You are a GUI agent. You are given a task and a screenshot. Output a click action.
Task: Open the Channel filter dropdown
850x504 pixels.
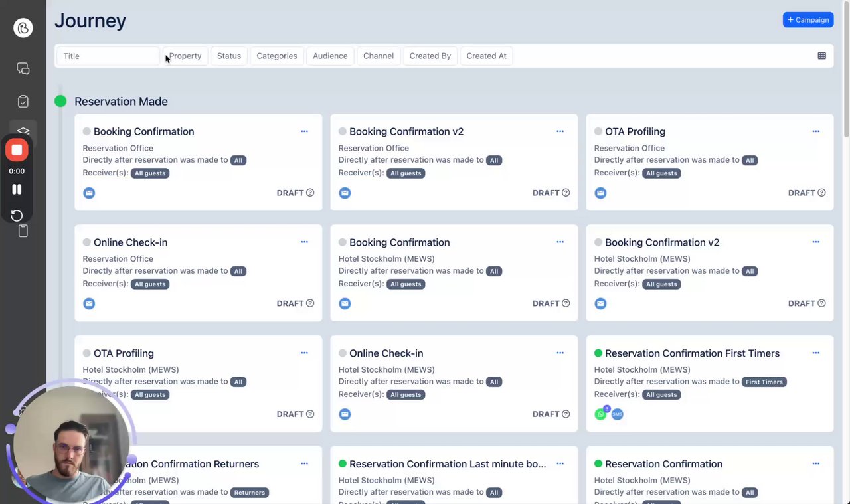point(379,56)
